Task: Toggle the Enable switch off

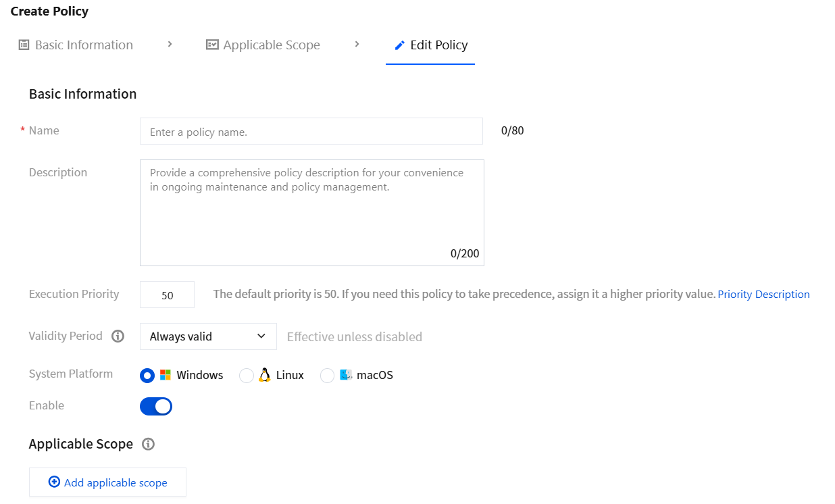Action: click(156, 406)
